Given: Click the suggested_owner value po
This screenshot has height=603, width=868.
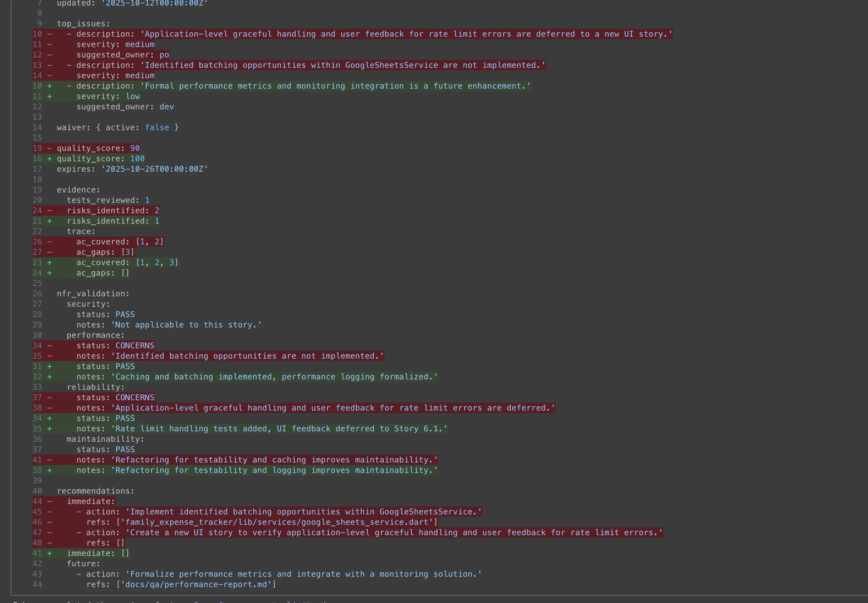Looking at the screenshot, I should click(x=164, y=55).
